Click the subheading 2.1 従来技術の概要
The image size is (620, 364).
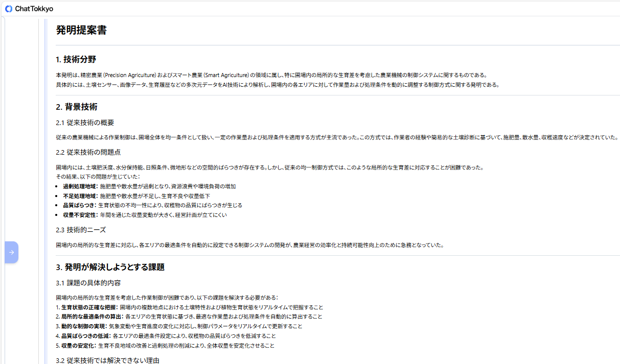pos(85,123)
